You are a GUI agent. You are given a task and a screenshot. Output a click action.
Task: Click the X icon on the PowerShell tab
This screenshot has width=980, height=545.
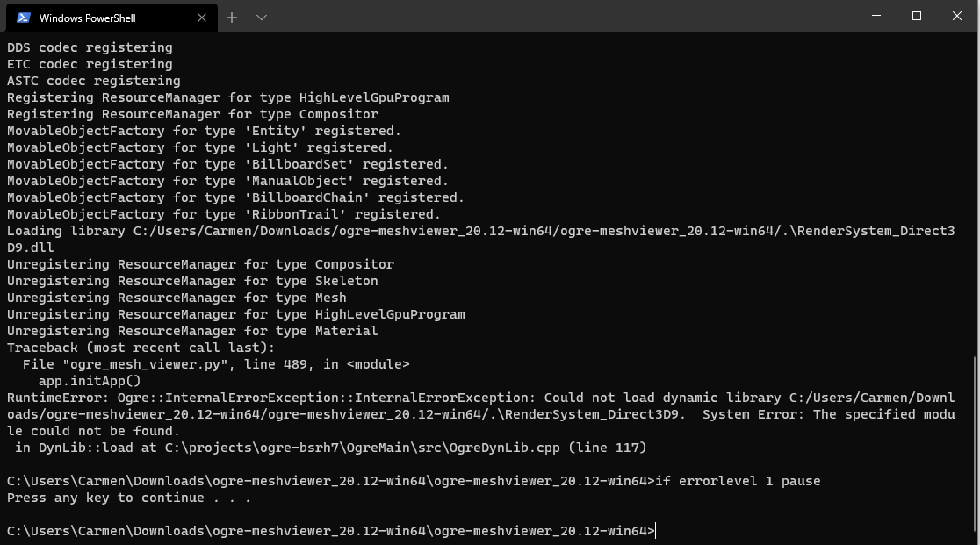pos(201,18)
